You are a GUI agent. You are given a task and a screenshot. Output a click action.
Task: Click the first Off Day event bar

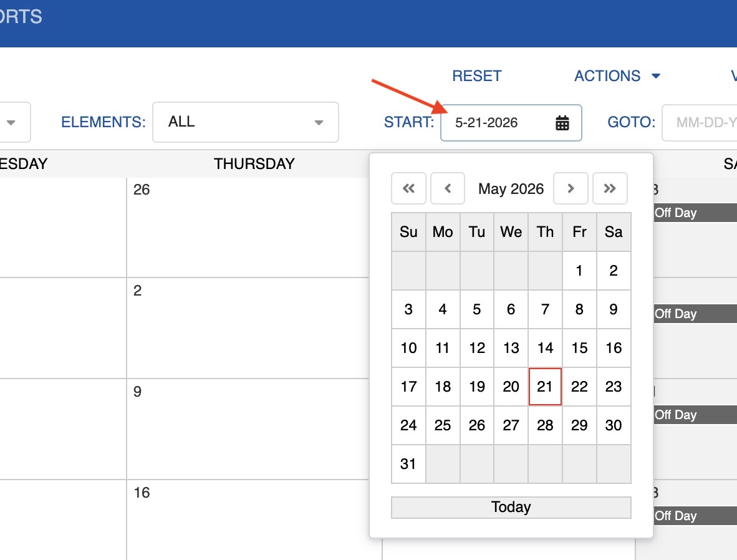click(693, 213)
